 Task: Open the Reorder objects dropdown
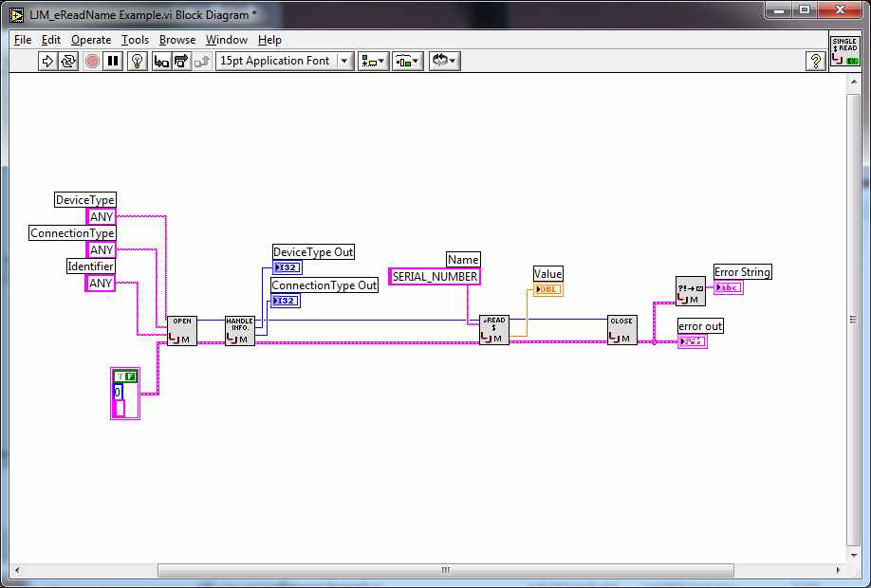pos(443,61)
